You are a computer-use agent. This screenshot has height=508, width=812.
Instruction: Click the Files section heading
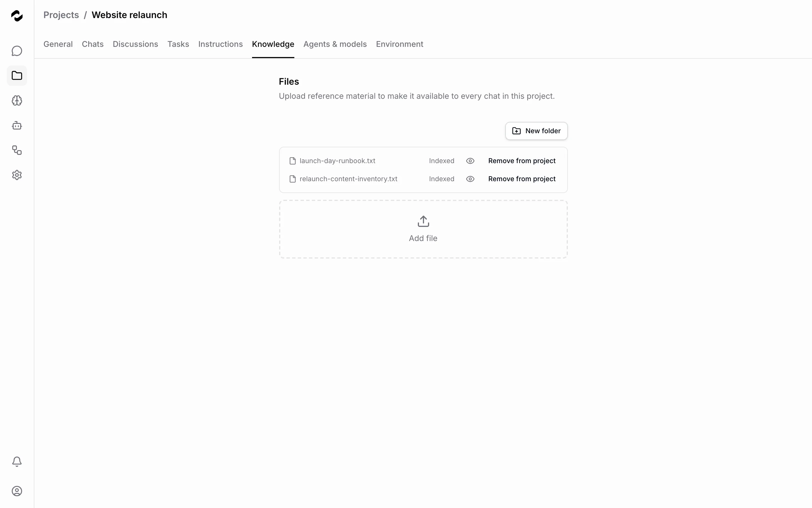pos(288,82)
